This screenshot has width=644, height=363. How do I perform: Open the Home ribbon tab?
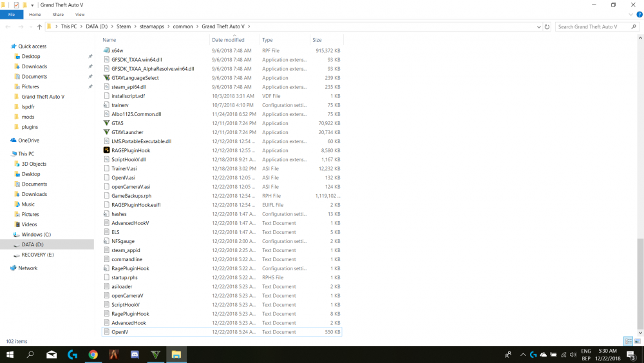pyautogui.click(x=35, y=14)
